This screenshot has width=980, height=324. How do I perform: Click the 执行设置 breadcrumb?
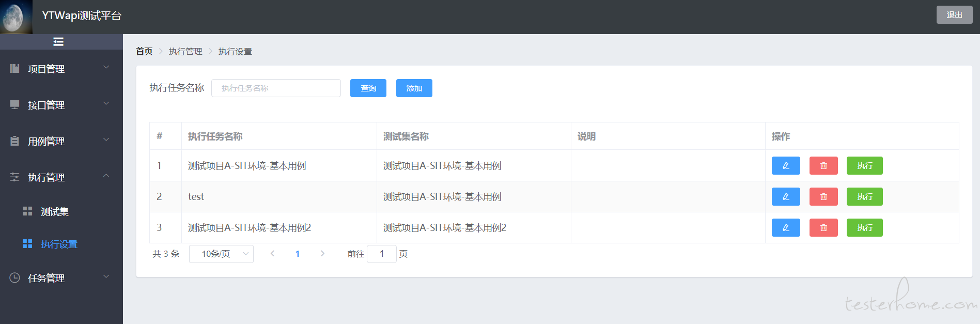[x=235, y=51]
